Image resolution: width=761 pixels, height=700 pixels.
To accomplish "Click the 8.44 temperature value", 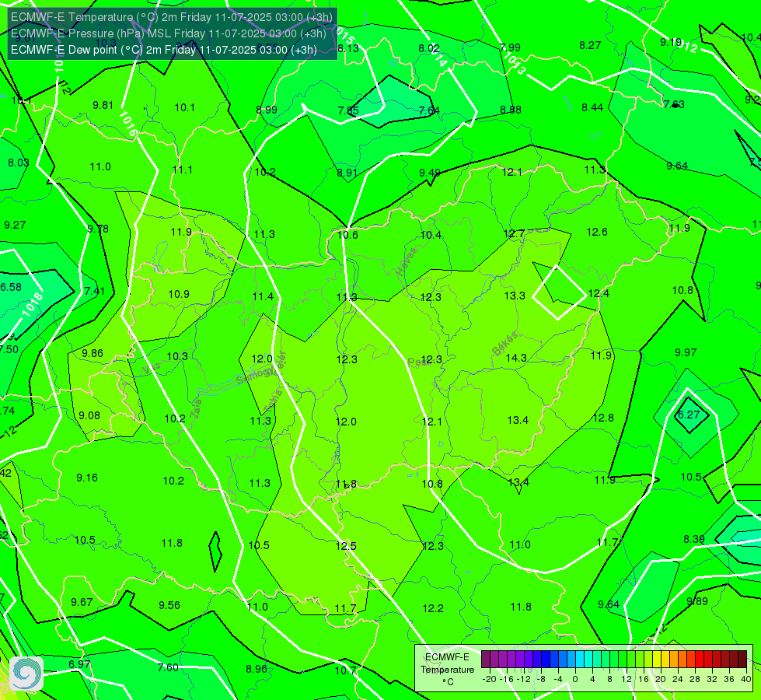I will click(592, 107).
